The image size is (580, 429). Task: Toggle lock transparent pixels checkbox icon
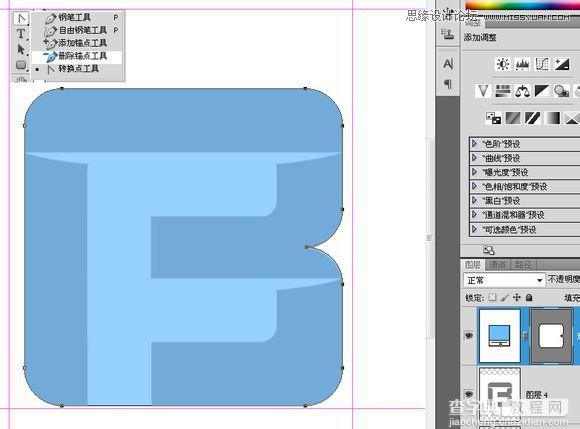pos(492,297)
